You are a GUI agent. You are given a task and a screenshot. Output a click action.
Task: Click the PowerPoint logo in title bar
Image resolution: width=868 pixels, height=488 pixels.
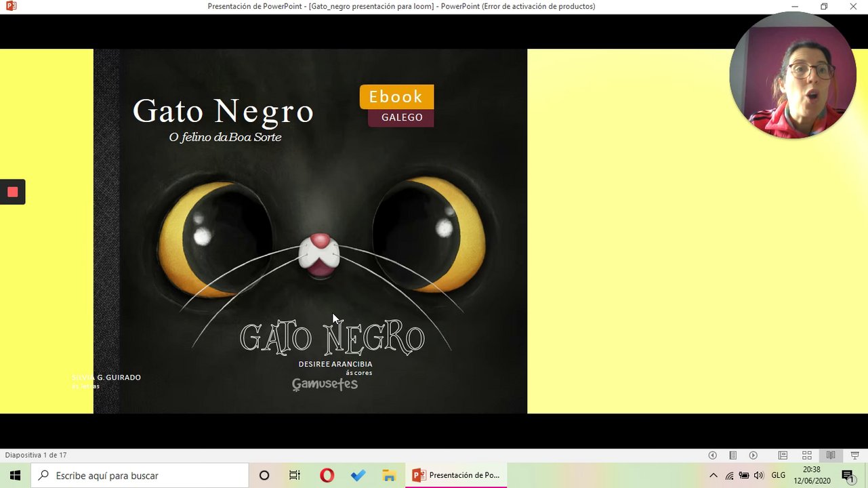point(11,6)
